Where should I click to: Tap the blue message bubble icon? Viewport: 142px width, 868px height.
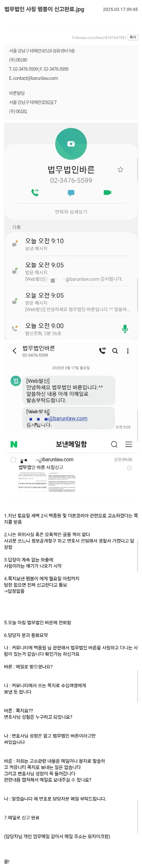pos(71,193)
